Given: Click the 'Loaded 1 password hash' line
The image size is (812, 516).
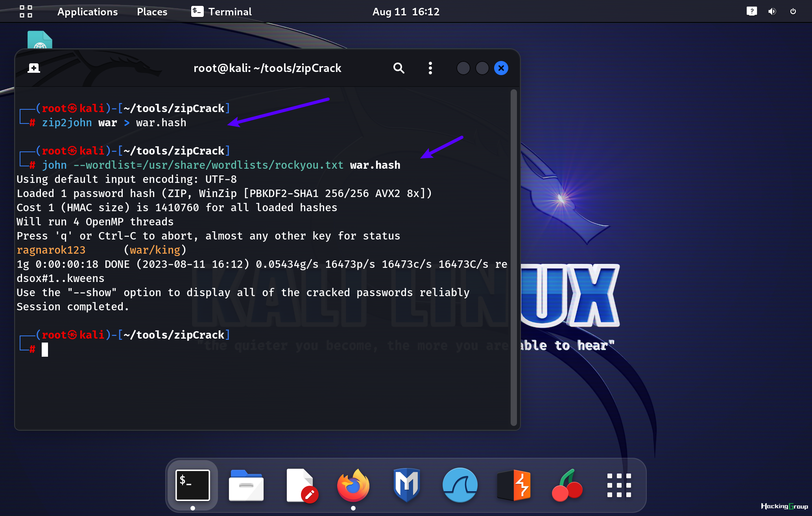Looking at the screenshot, I should (x=224, y=193).
